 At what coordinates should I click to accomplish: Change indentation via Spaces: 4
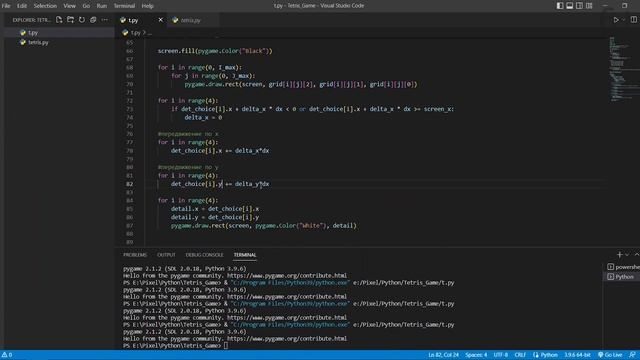(x=476, y=355)
